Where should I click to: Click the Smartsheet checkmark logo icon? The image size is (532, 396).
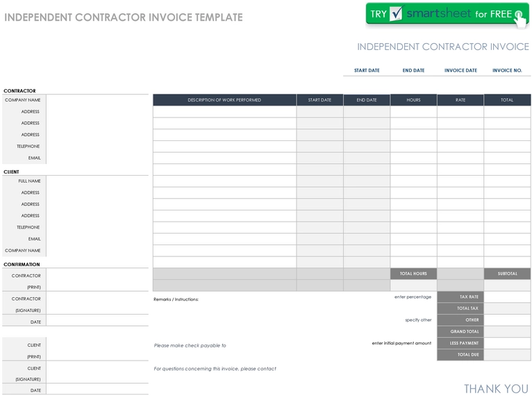pyautogui.click(x=396, y=14)
